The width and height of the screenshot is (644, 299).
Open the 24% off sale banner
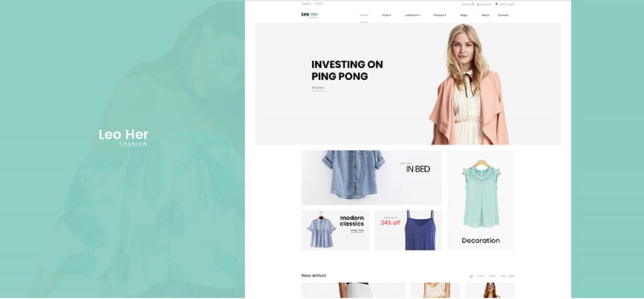click(x=408, y=230)
